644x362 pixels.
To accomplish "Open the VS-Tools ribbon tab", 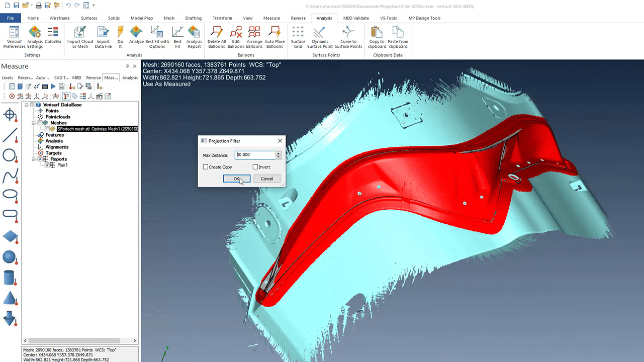I will [388, 18].
